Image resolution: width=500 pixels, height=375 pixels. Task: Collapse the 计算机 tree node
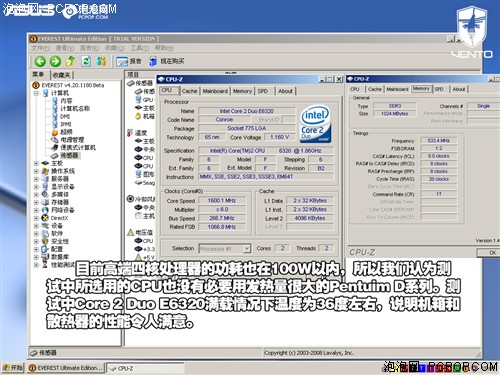pyautogui.click(x=36, y=93)
